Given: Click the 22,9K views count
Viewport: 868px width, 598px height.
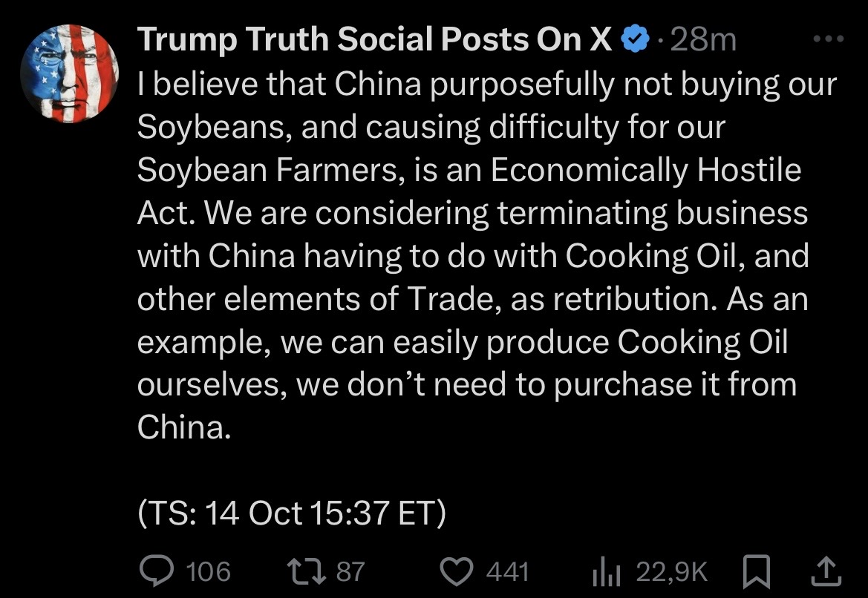Looking at the screenshot, I should tap(671, 571).
